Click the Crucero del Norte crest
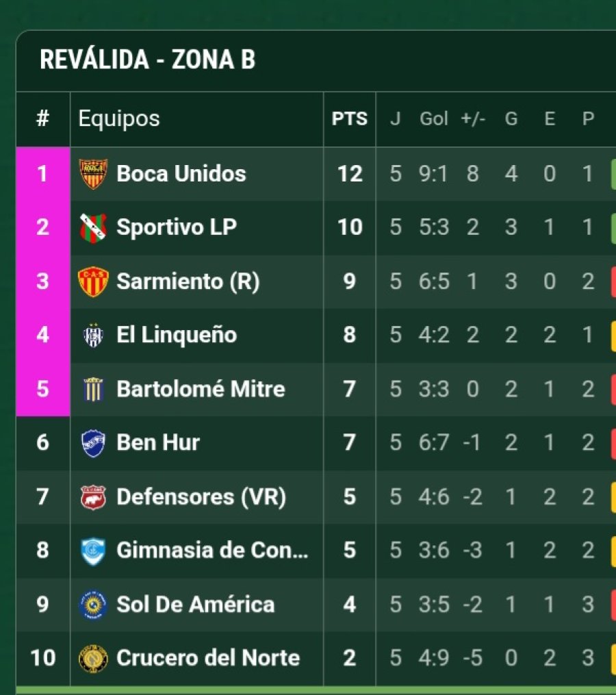The width and height of the screenshot is (616, 695). click(93, 658)
